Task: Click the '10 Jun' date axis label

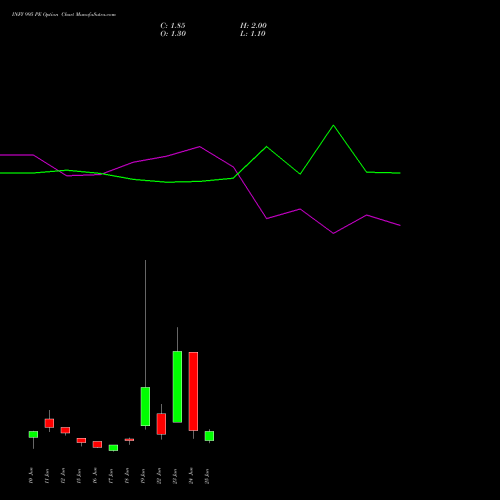Action: [31, 476]
